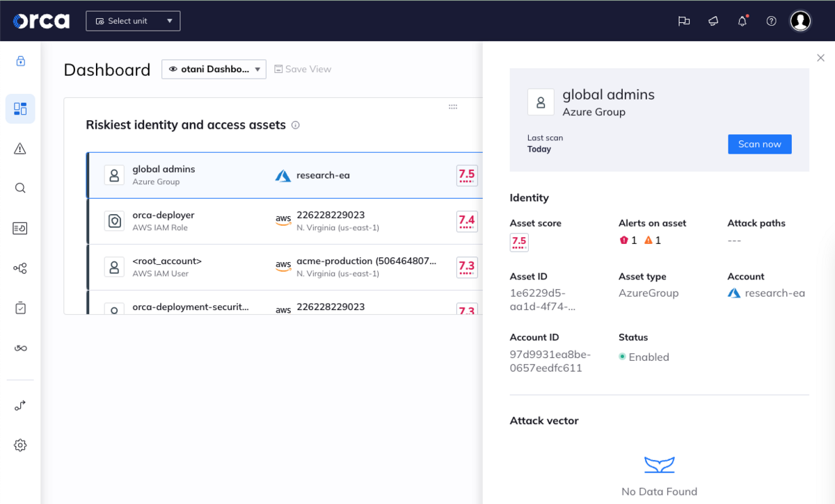Click info icon beside Riskiest identity title

(295, 125)
